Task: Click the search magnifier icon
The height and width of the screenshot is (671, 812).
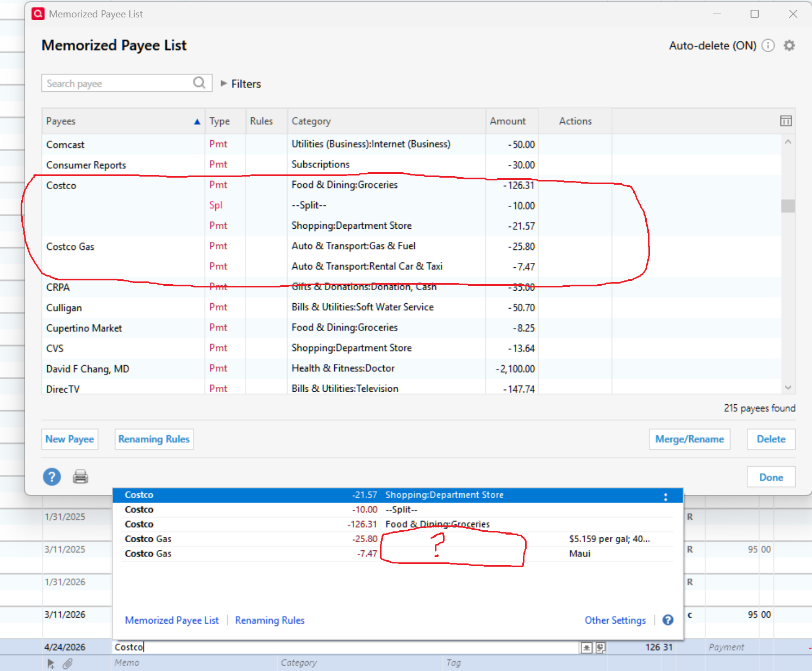Action: coord(199,83)
